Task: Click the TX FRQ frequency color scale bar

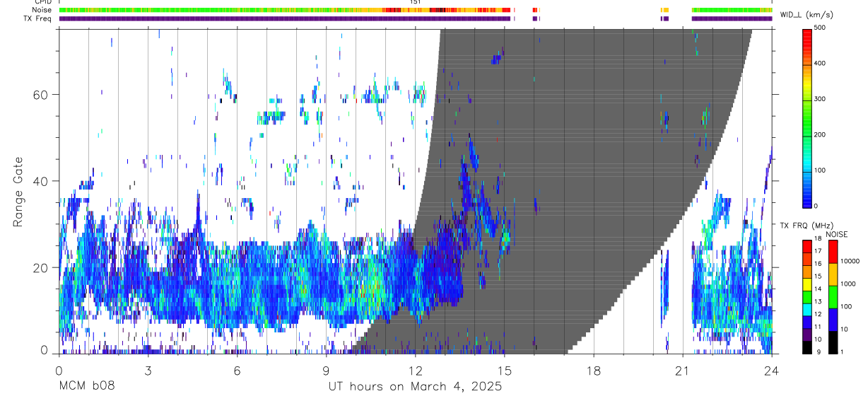Action: point(807,296)
